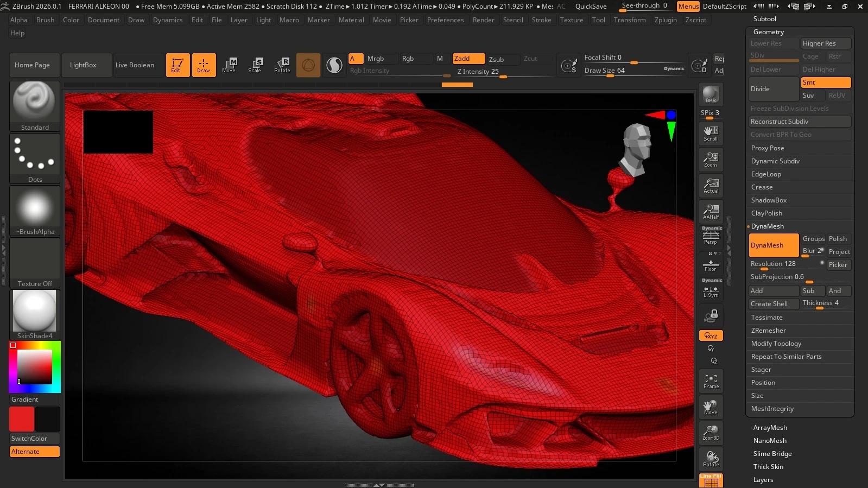Toggle the Floor grid
Screen dimensions: 868x488
711,262
